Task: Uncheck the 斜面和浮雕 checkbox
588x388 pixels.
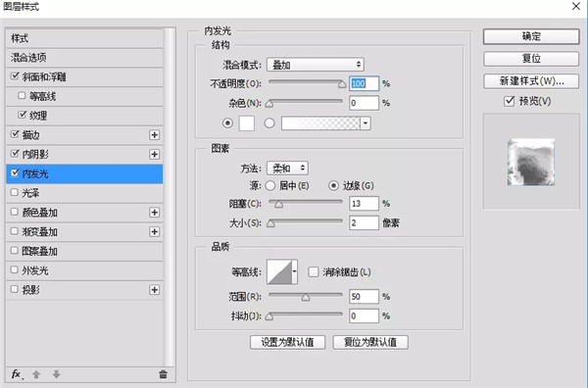Action: (15, 76)
